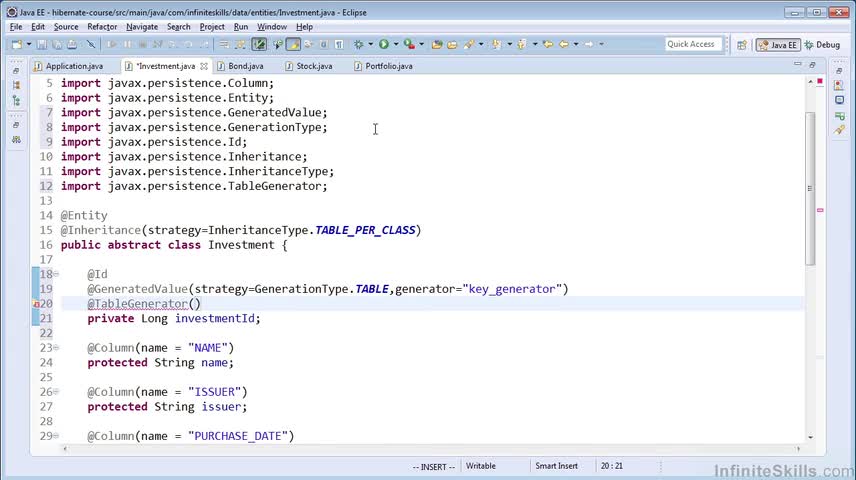
Task: Collapse the fold at line 23 NAME column
Action: pos(56,348)
